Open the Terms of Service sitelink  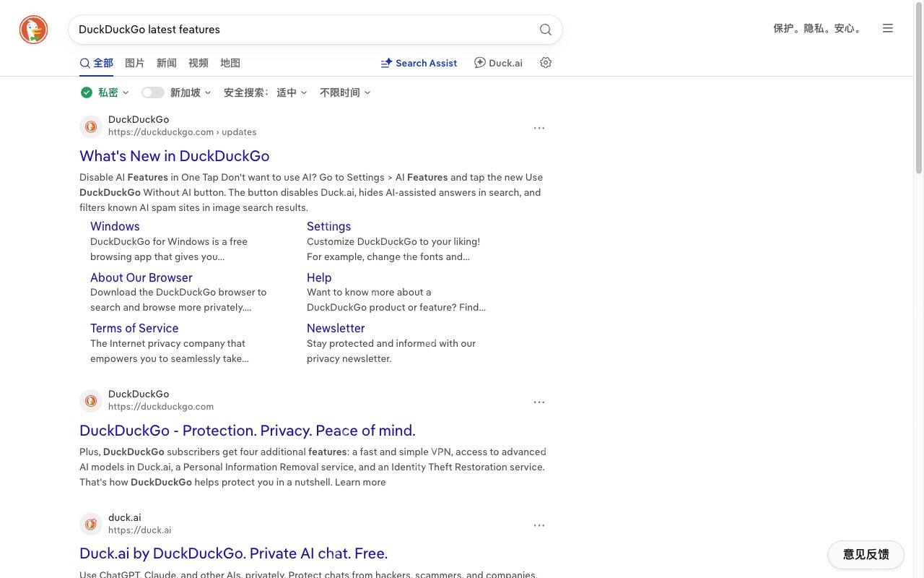point(134,328)
